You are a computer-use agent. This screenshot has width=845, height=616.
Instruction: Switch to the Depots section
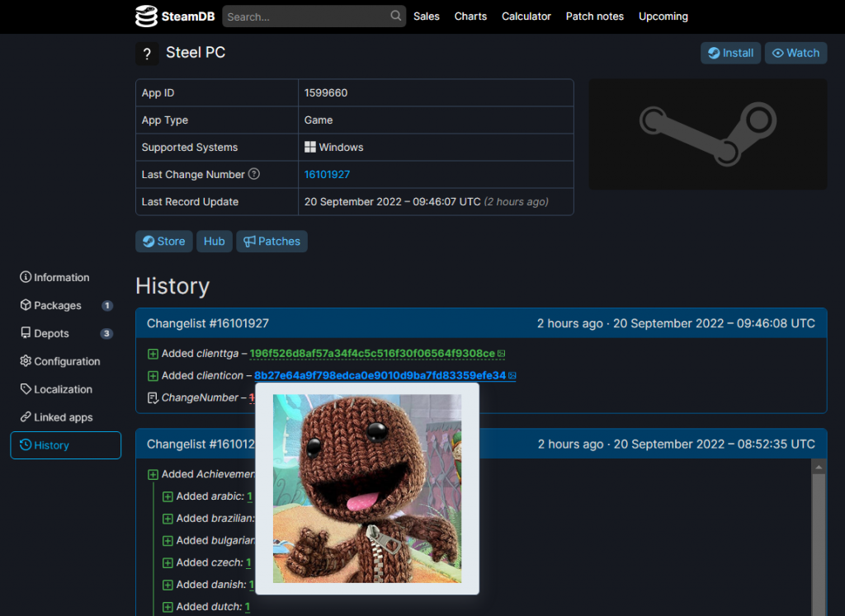[66, 333]
